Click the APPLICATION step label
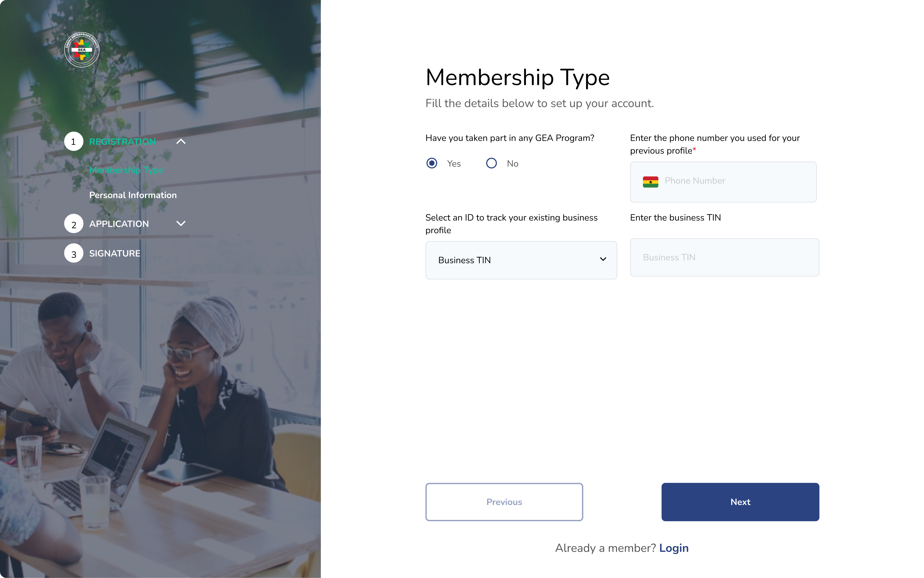 tap(119, 224)
